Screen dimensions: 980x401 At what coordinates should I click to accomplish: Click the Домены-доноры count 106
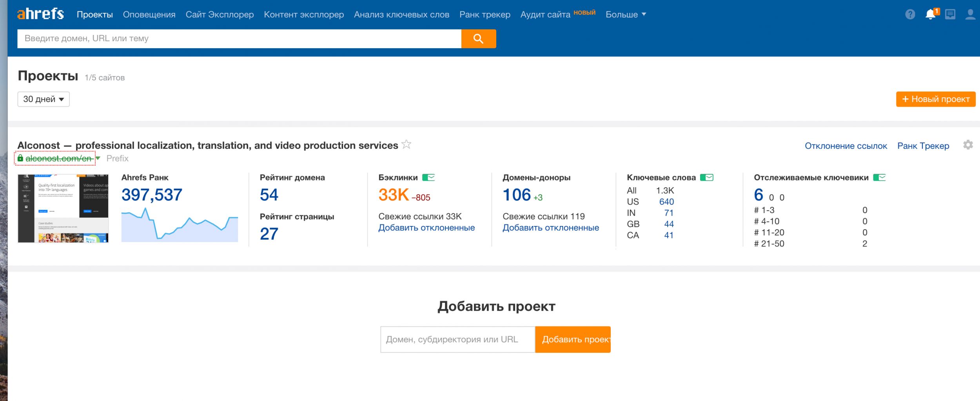[x=517, y=195]
